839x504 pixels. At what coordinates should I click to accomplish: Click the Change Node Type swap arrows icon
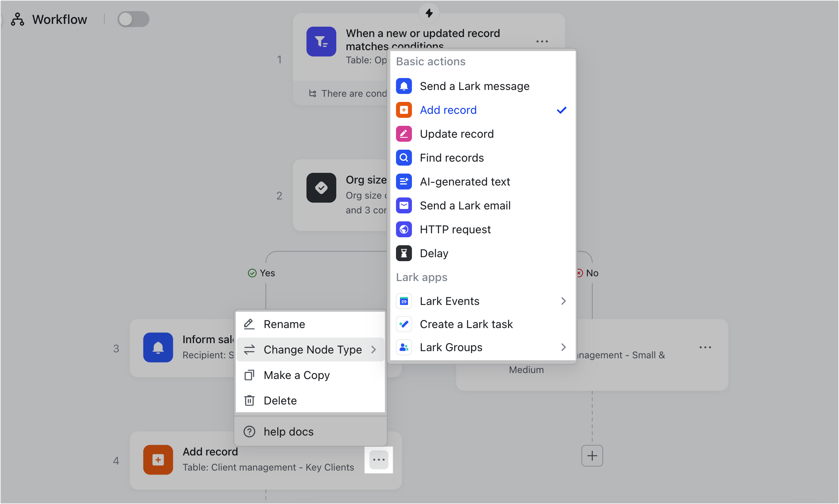[249, 350]
